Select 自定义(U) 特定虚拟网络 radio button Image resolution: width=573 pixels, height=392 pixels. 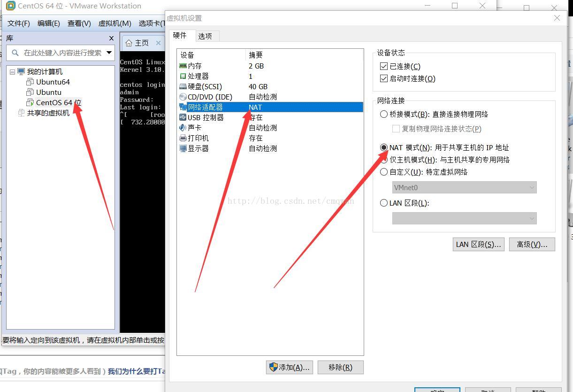(x=384, y=172)
